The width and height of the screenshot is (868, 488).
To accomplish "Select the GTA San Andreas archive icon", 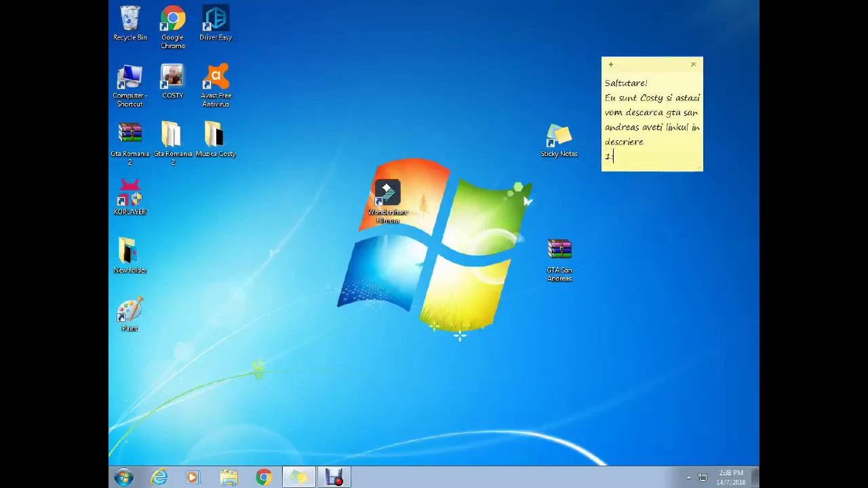I will [x=559, y=260].
